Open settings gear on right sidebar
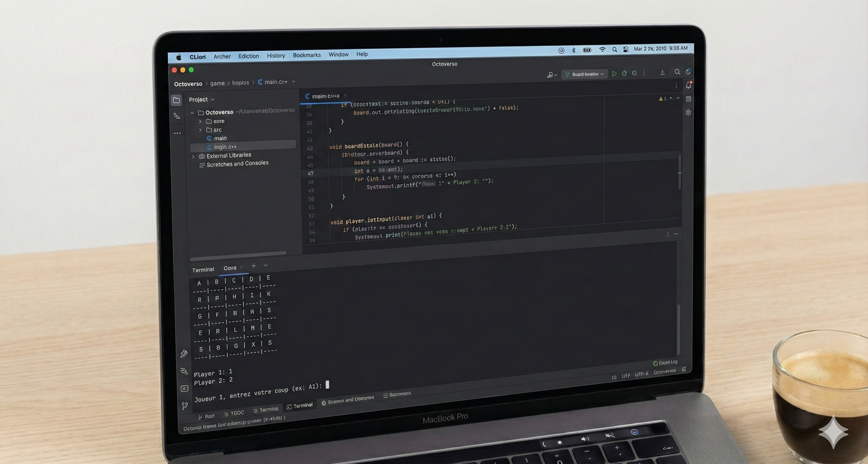The image size is (868, 464). point(688,113)
